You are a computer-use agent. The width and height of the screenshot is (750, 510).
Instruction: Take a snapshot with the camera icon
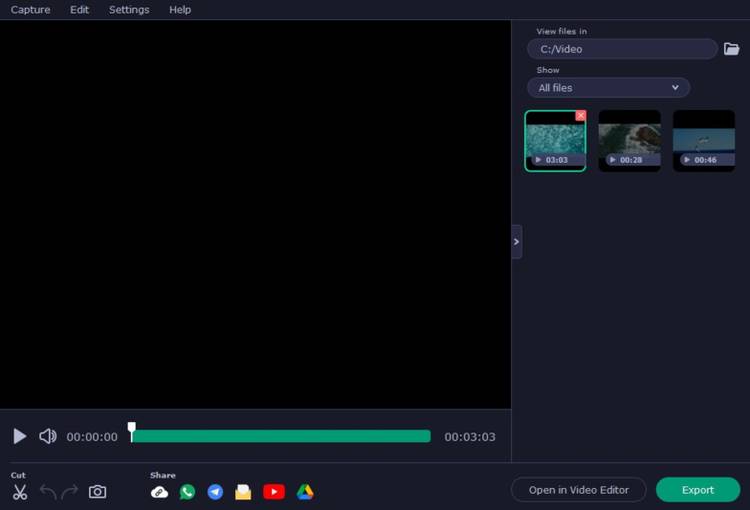(98, 492)
